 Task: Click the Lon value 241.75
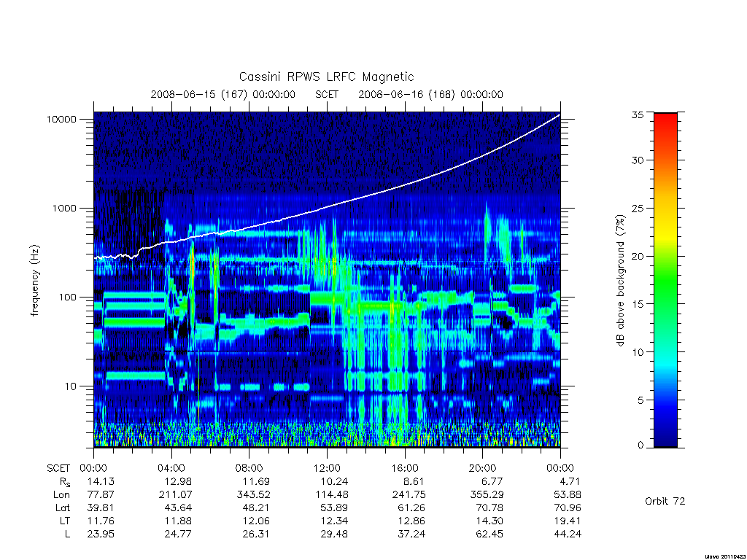tap(409, 495)
